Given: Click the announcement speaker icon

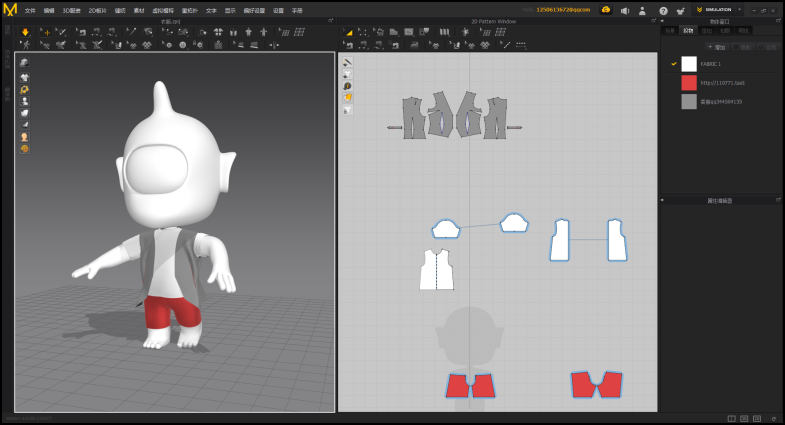Looking at the screenshot, I should click(624, 10).
